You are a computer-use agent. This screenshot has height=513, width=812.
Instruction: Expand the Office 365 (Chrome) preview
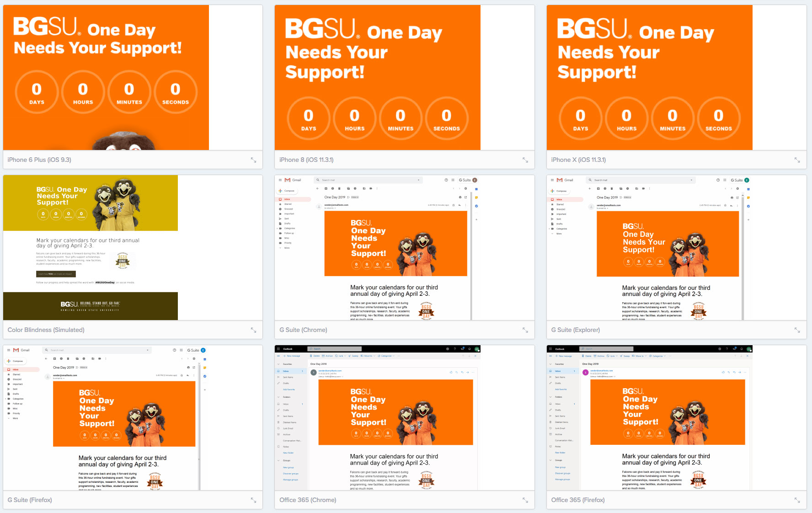coord(525,500)
